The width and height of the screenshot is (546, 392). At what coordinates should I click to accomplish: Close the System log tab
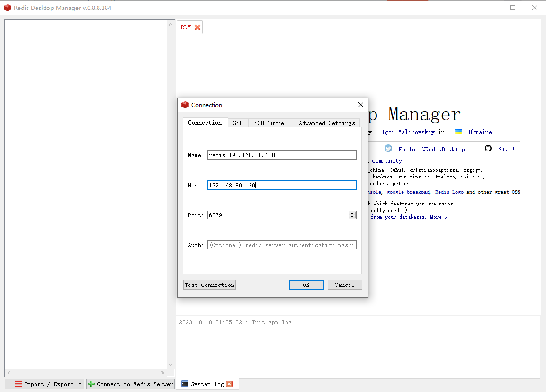pyautogui.click(x=229, y=384)
